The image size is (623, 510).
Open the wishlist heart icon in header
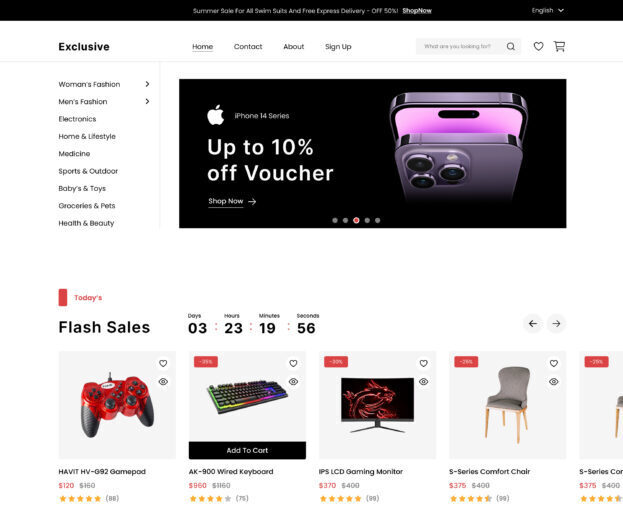(x=538, y=46)
